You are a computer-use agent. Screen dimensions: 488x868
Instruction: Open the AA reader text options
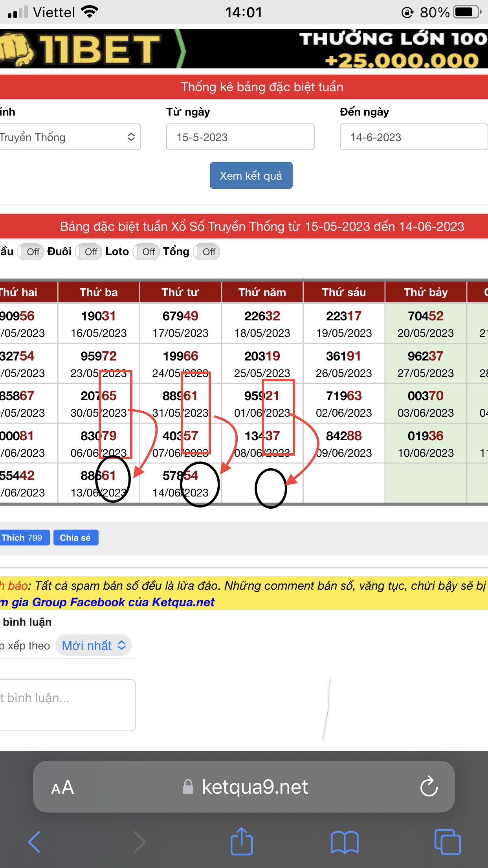tap(62, 787)
